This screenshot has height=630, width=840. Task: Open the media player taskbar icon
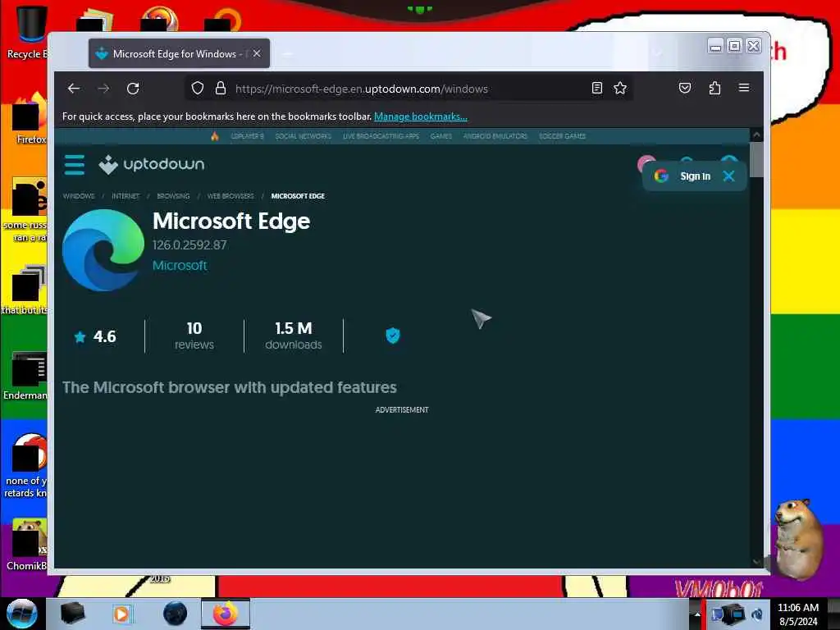point(121,614)
